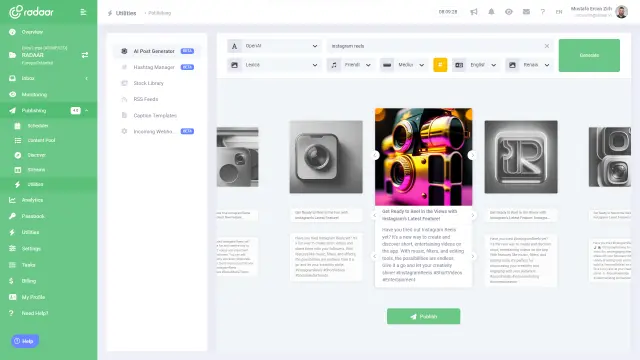Click the Tasks list icon in the sidebar
The height and width of the screenshot is (360, 640).
point(12,265)
